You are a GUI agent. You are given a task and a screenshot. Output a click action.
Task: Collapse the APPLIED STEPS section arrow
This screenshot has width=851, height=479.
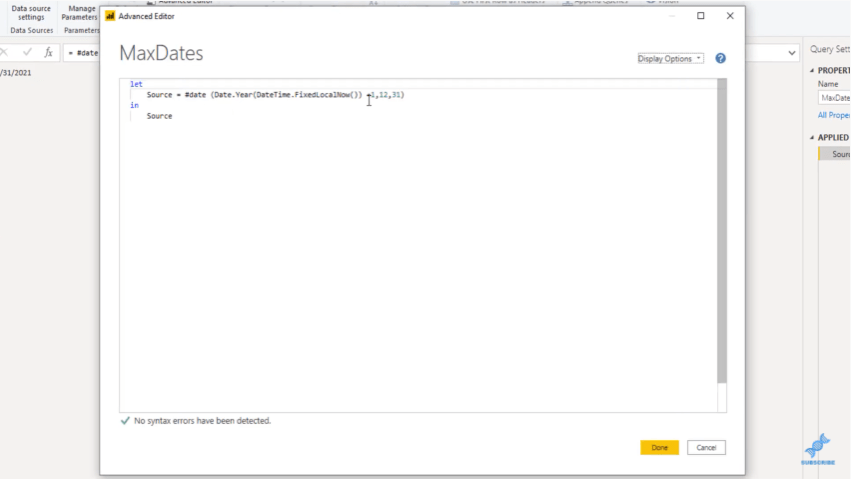812,138
